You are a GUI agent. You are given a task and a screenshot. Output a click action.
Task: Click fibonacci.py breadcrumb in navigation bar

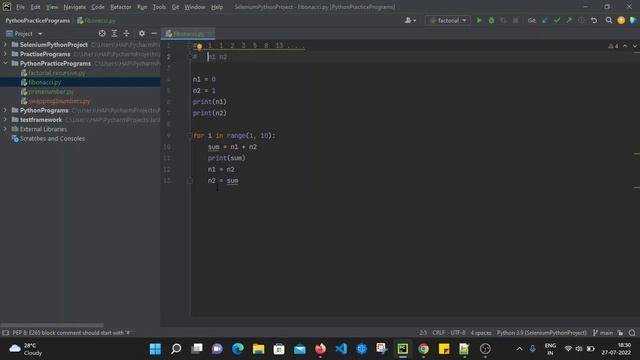[96, 20]
